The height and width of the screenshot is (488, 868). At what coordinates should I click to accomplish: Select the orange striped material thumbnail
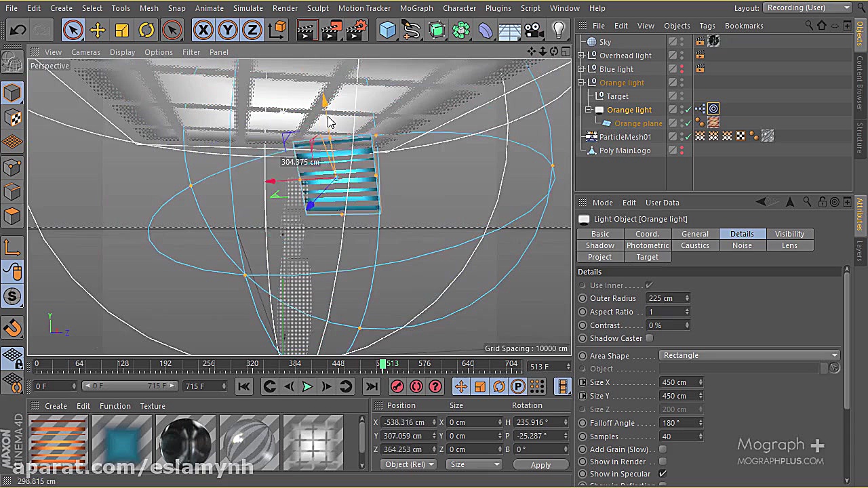(x=58, y=441)
